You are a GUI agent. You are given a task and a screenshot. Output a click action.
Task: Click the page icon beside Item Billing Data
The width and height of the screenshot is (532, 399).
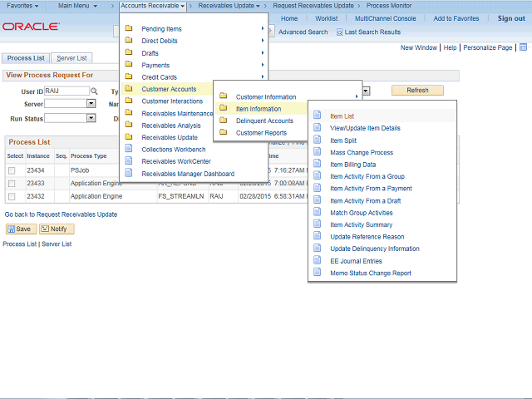[x=318, y=164]
